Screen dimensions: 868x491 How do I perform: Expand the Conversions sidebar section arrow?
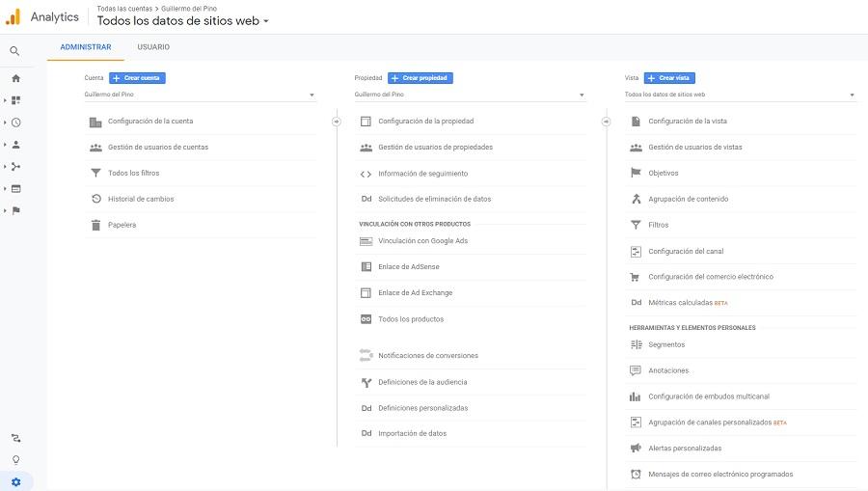tap(5, 210)
